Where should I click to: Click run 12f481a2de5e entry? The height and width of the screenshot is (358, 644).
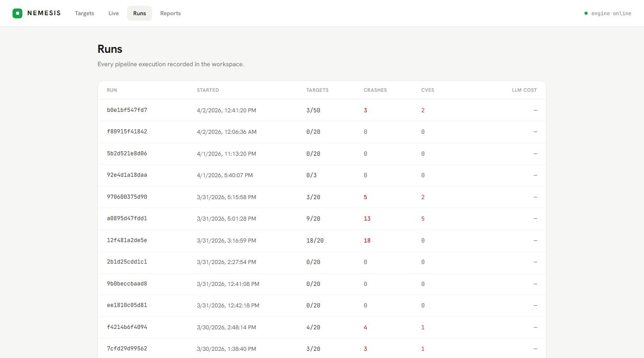click(x=322, y=240)
